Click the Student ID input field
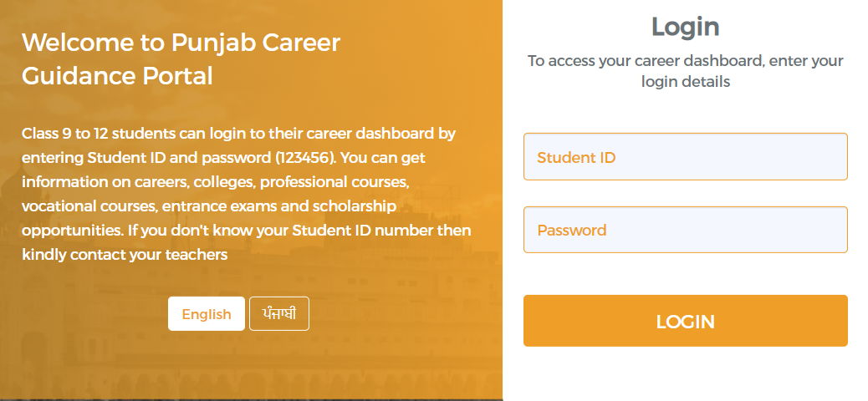Image resolution: width=868 pixels, height=401 pixels. [686, 156]
